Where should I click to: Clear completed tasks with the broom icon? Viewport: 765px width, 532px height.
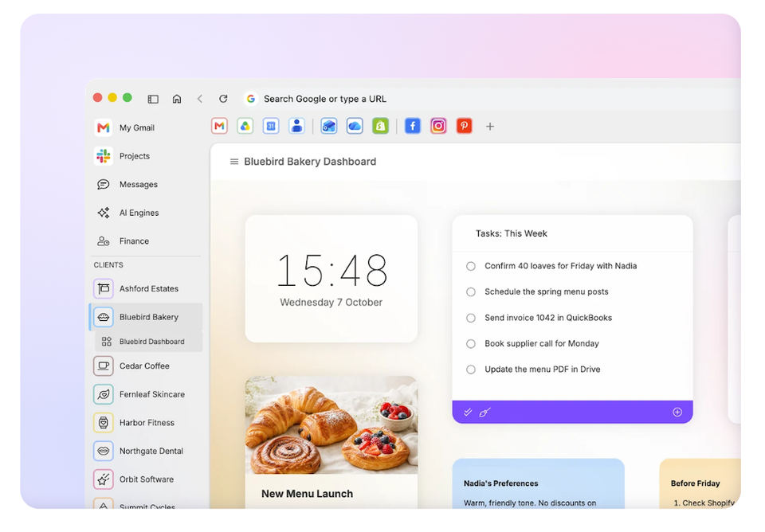[x=484, y=412]
